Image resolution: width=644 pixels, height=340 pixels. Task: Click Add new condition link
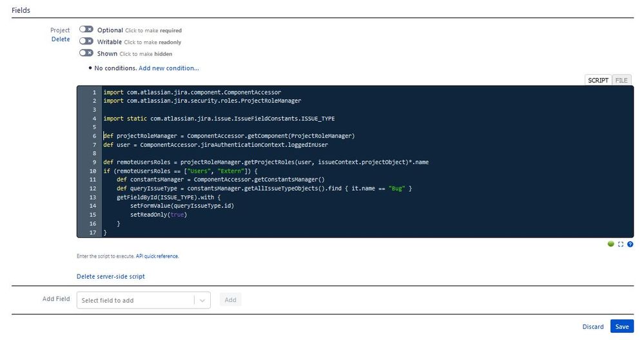coord(169,68)
